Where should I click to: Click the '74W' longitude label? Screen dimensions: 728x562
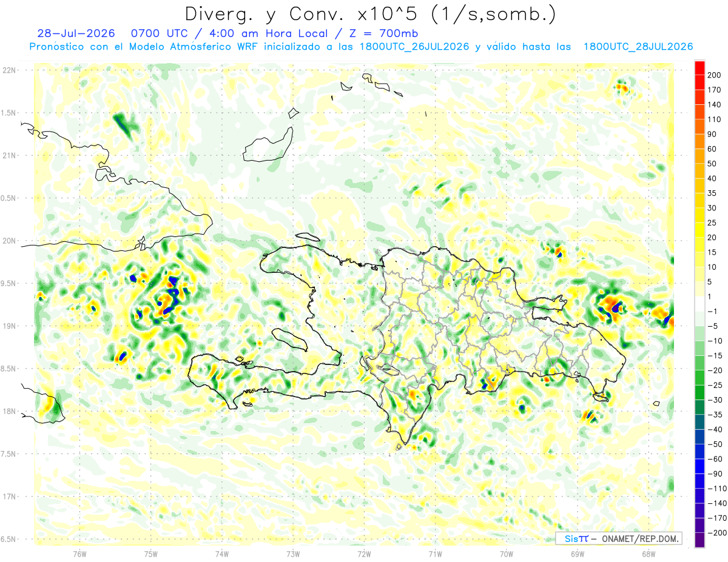pos(221,553)
